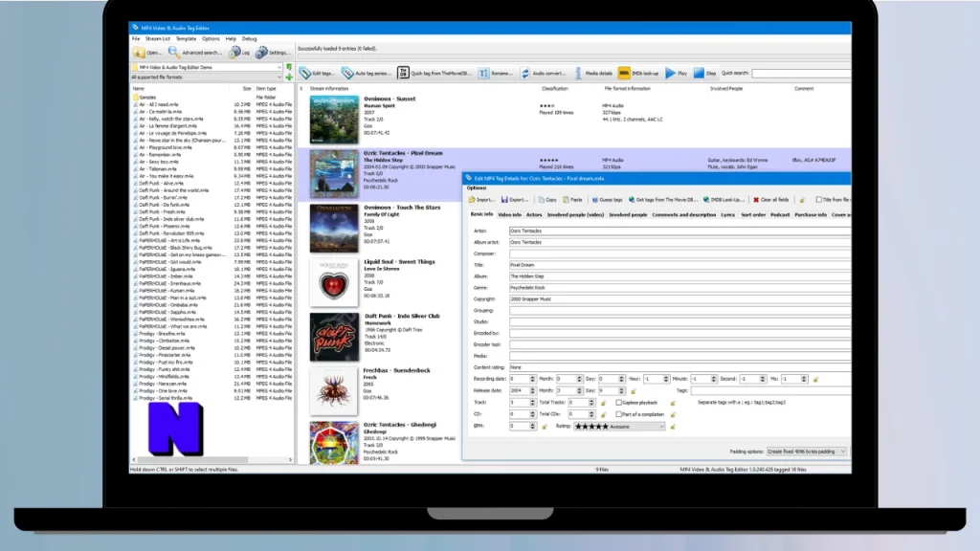Enable the Gapless playback checkbox
This screenshot has width=980, height=551.
click(x=619, y=403)
